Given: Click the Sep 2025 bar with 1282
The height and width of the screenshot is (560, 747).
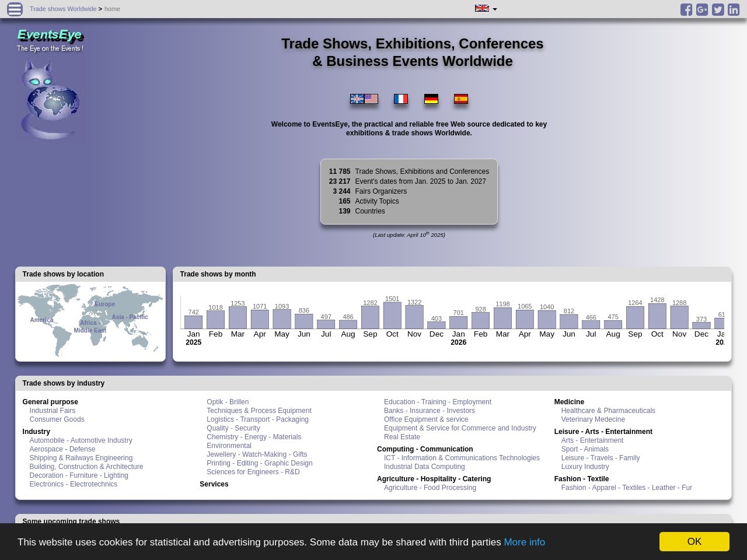Looking at the screenshot, I should click(x=370, y=317).
